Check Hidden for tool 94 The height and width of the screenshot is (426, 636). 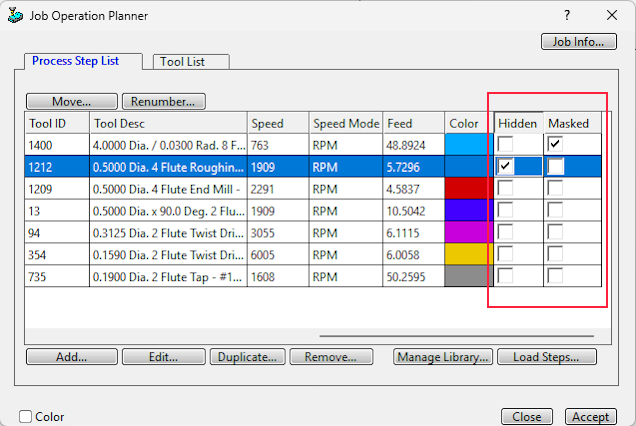point(505,232)
